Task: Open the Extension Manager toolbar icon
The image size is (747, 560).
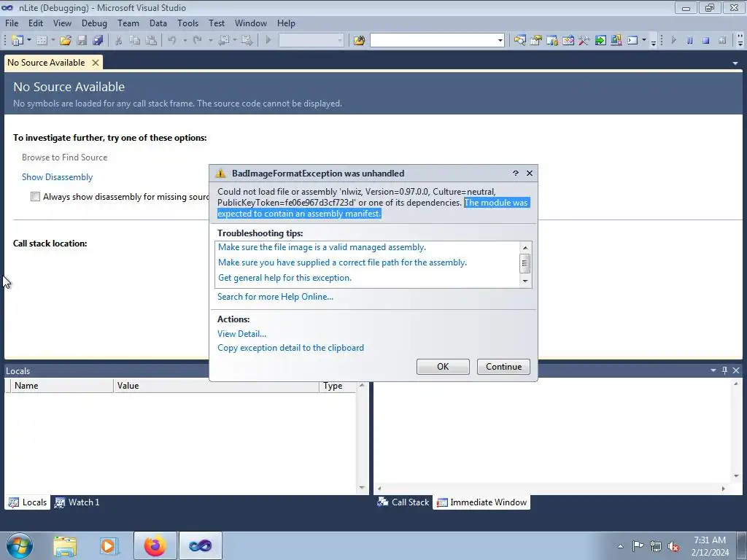Action: 616,41
